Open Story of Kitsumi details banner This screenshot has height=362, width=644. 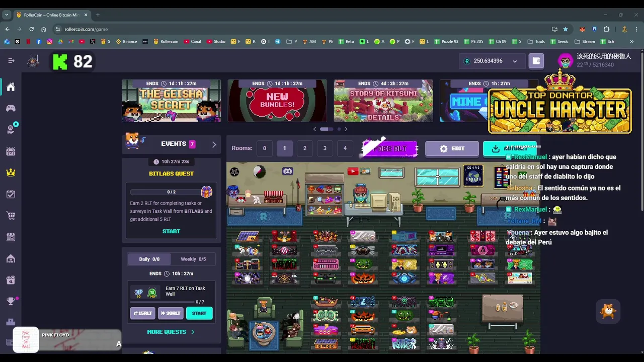click(x=383, y=101)
